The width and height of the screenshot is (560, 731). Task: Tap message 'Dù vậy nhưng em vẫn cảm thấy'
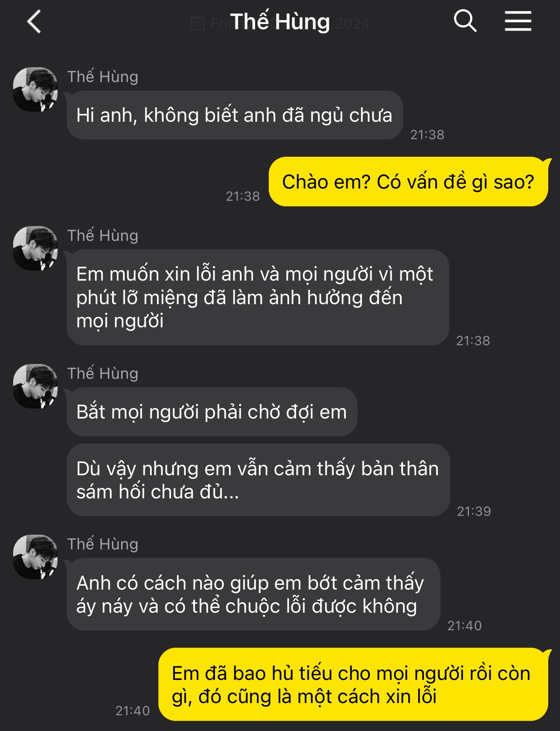pos(258,480)
